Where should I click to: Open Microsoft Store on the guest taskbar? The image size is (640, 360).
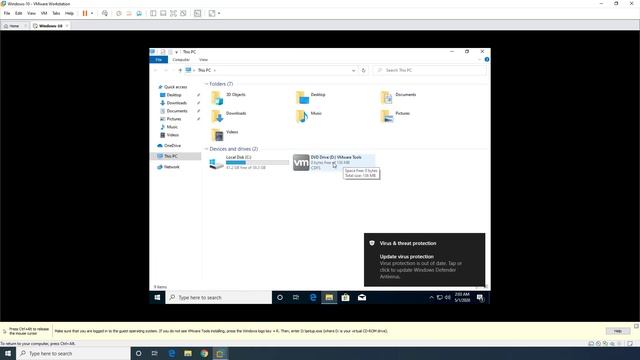point(345,298)
